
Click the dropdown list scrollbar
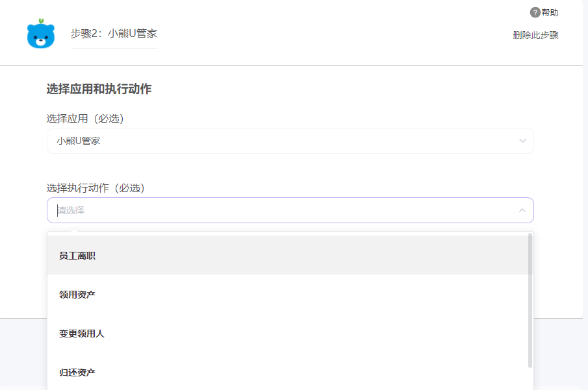[530, 300]
